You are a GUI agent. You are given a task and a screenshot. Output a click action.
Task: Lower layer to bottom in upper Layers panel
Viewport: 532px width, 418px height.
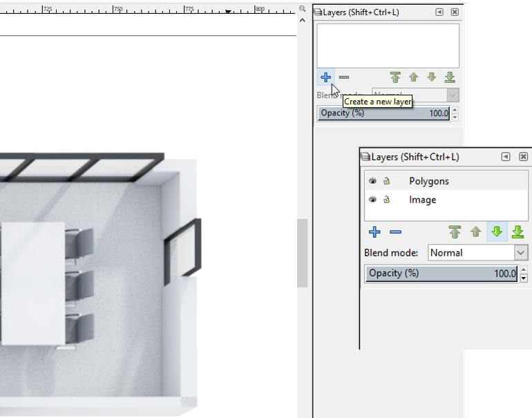450,77
